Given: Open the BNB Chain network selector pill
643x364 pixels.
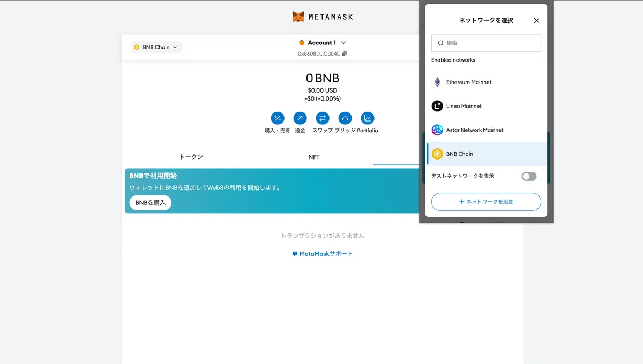Looking at the screenshot, I should (x=157, y=47).
